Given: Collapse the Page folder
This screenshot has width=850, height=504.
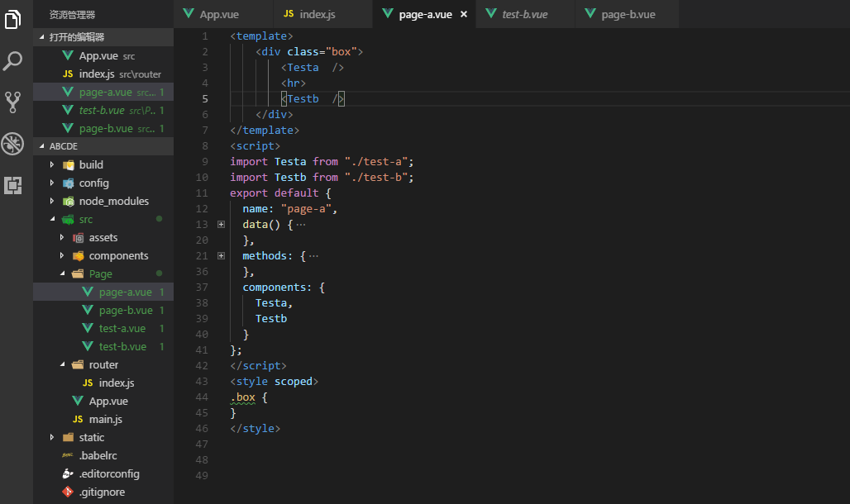Looking at the screenshot, I should 62,273.
